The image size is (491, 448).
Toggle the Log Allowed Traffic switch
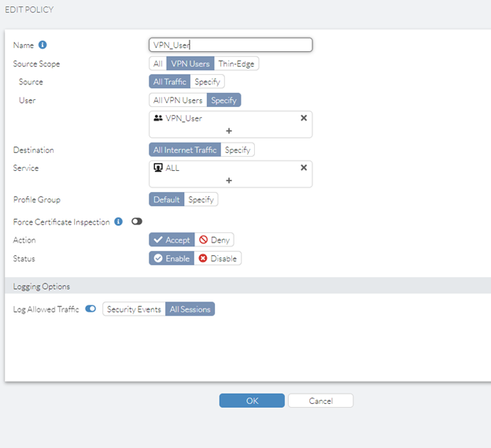(90, 309)
